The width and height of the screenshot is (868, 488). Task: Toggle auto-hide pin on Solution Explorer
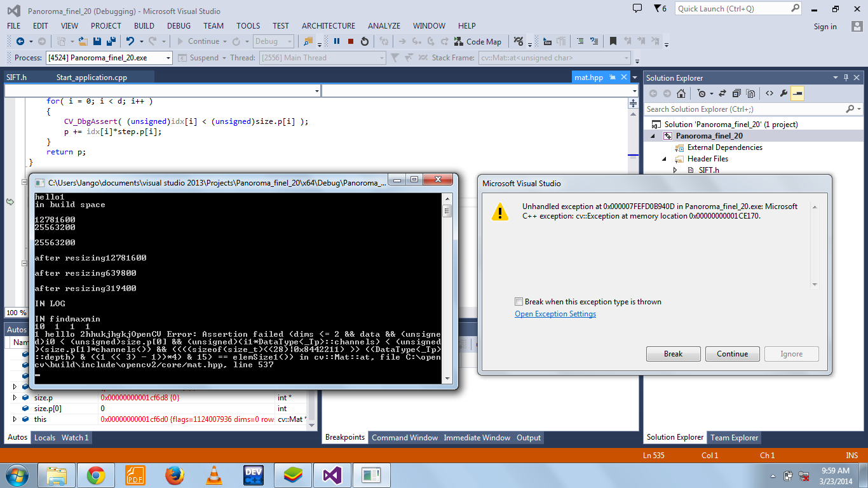(846, 78)
